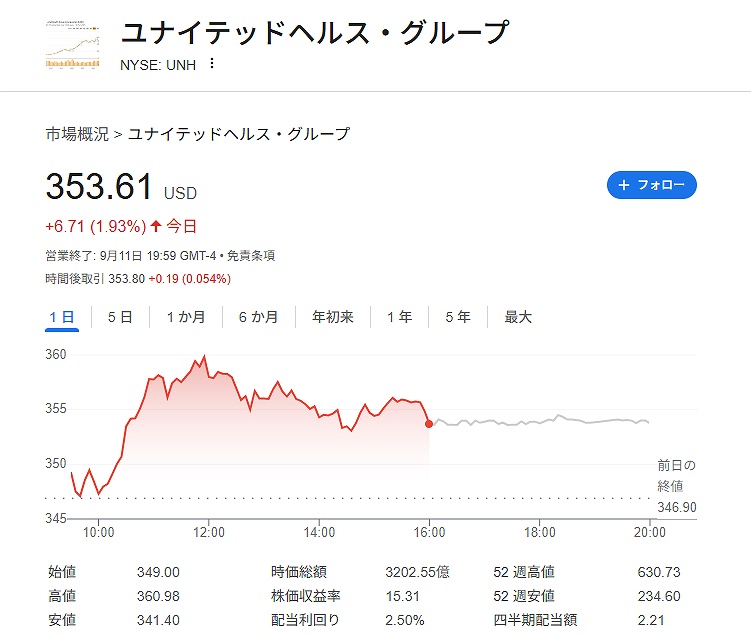The image size is (751, 635).
Task: Click the gray after-hours line on chart
Action: (540, 422)
